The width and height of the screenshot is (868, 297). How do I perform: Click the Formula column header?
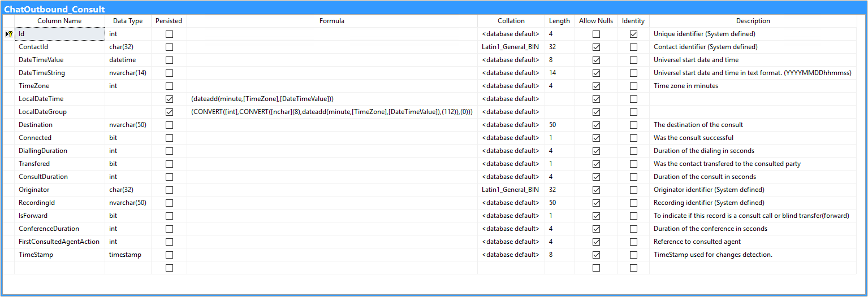332,21
